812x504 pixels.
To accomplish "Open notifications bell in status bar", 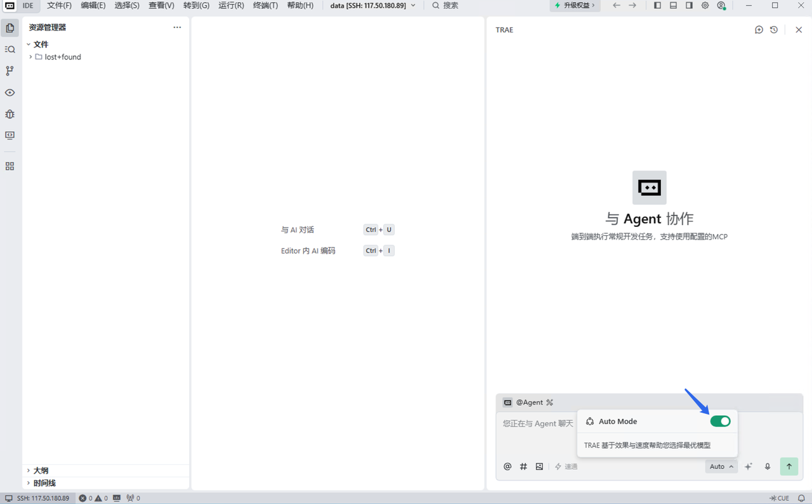I will 801,498.
